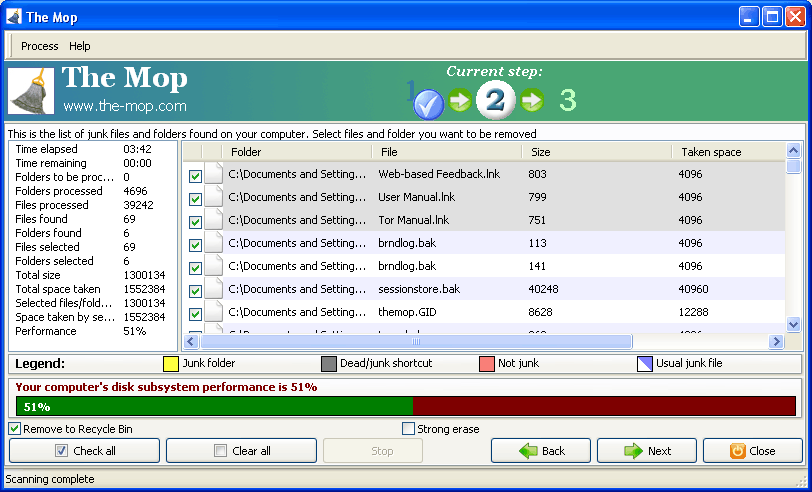812x492 pixels.
Task: Click the Junk folder yellow swatch
Action: [171, 364]
